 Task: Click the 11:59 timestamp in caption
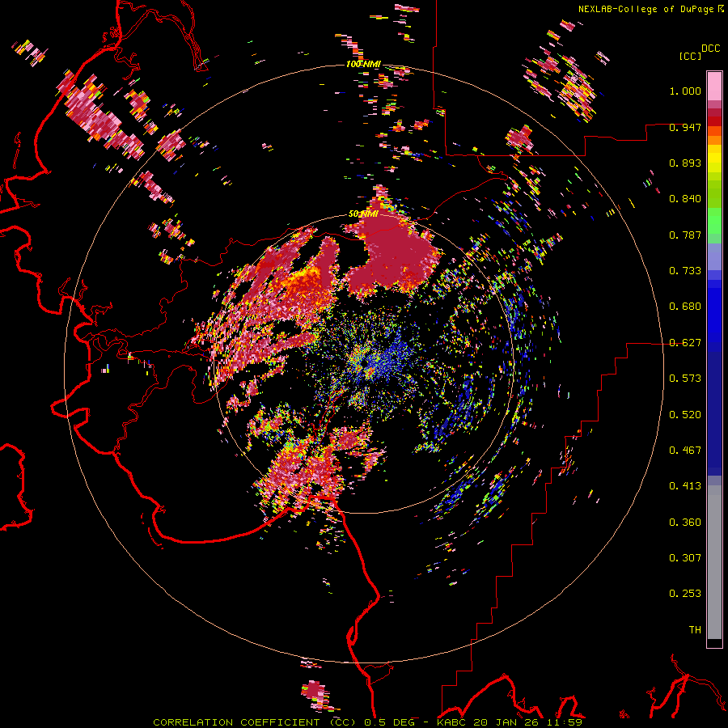(x=565, y=722)
